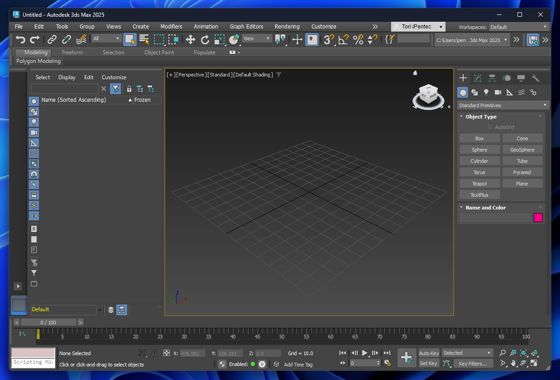Image resolution: width=560 pixels, height=380 pixels.
Task: Open the Hierarchy command panel tab
Action: [x=492, y=78]
